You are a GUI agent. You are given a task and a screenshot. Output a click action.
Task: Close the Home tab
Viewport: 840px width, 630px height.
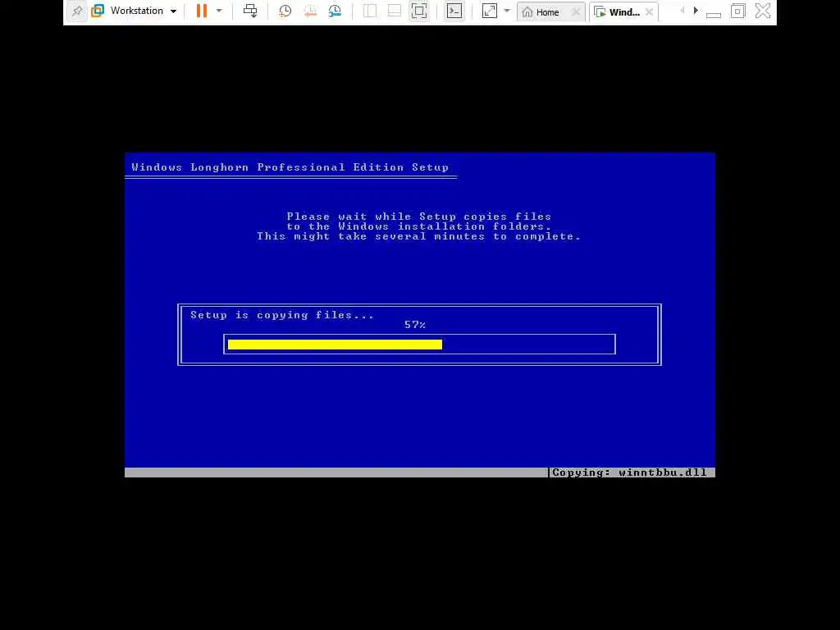[x=575, y=11]
